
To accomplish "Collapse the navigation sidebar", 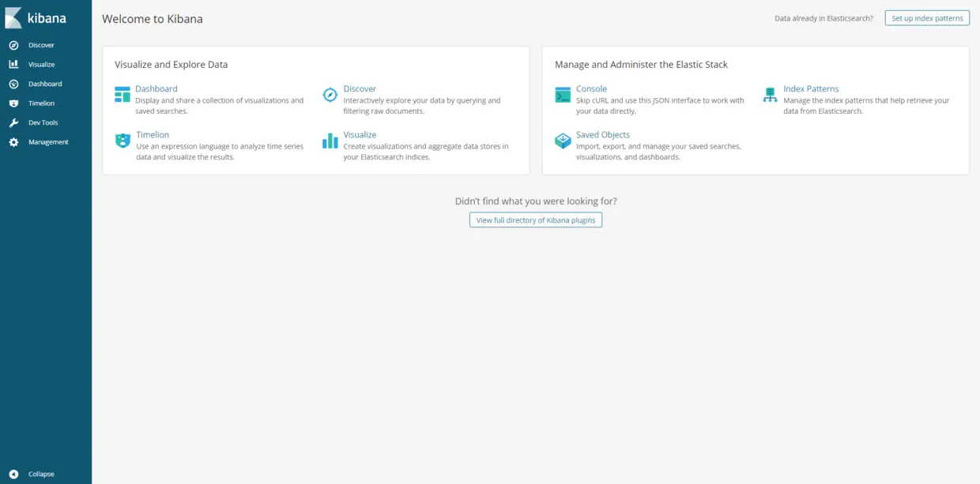I will click(x=36, y=473).
